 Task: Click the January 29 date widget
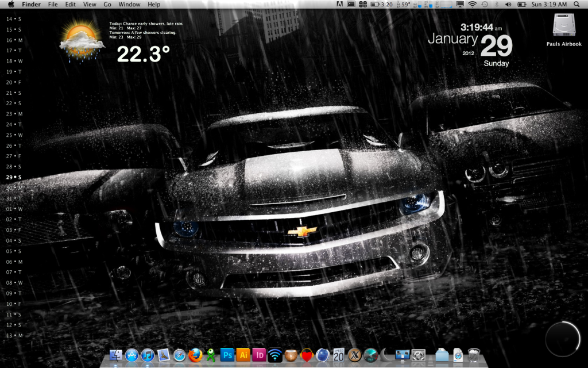pos(470,44)
